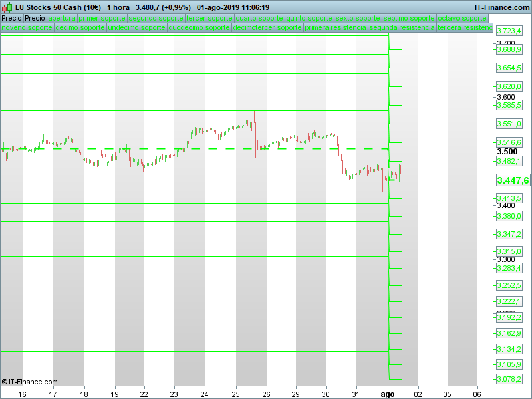Click the primer soporte label
The image size is (532, 399).
click(x=102, y=19)
